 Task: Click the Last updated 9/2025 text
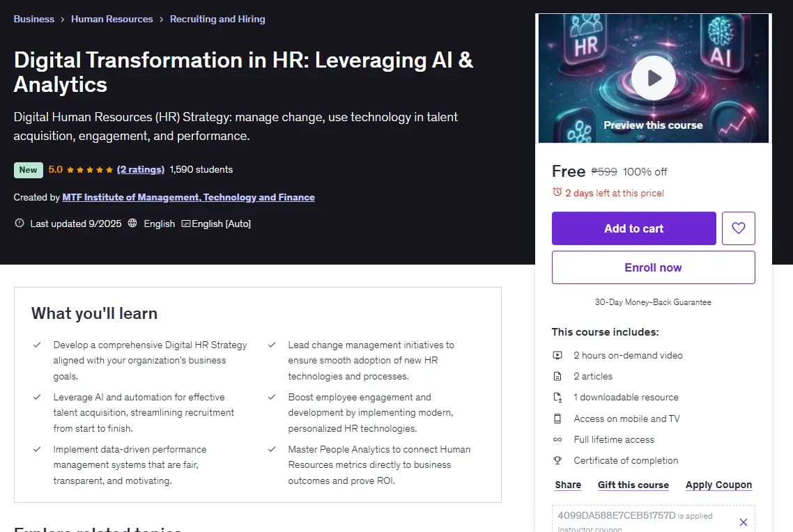[x=76, y=224]
